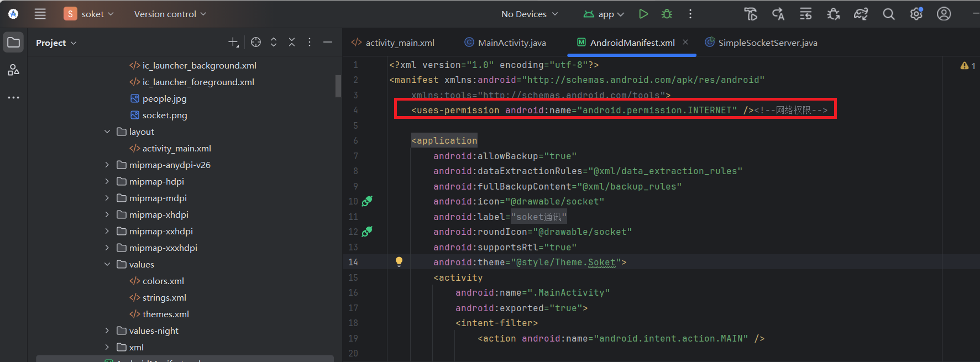Expand the values-night folder
The height and width of the screenshot is (362, 980).
point(107,330)
